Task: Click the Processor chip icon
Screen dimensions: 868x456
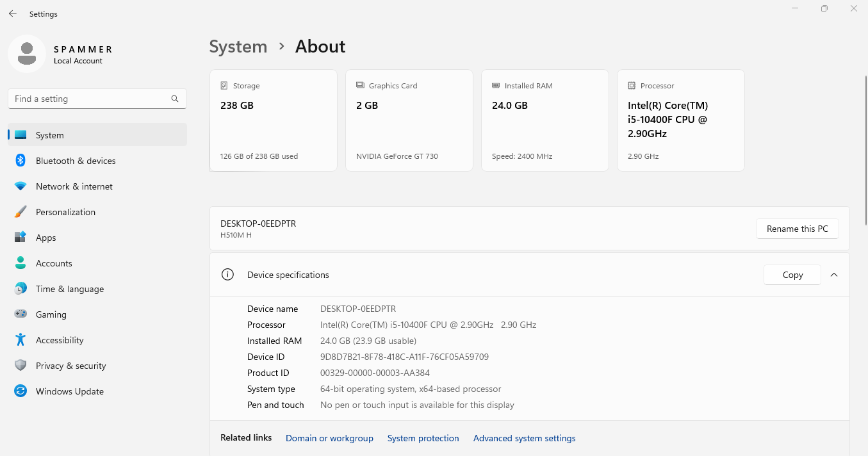Action: tap(632, 86)
